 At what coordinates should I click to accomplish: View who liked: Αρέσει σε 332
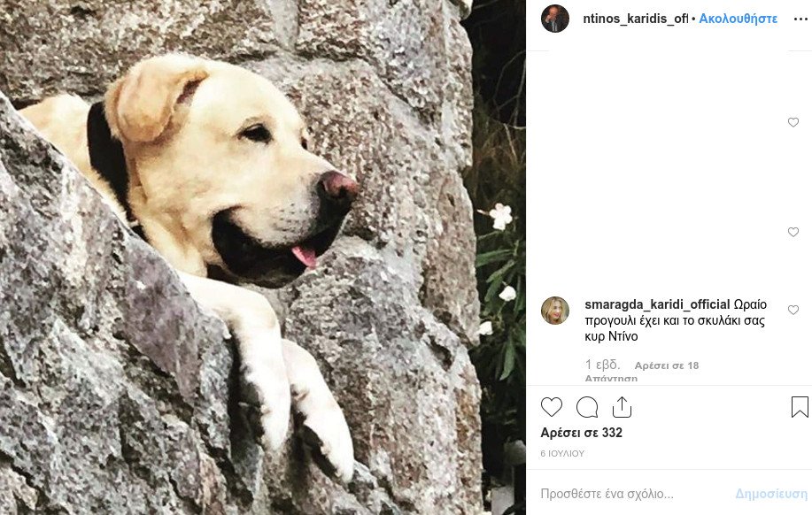click(582, 433)
